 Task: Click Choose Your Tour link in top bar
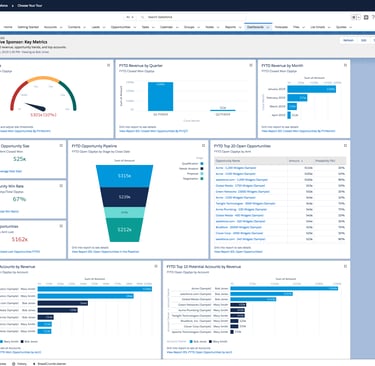[x=30, y=6]
